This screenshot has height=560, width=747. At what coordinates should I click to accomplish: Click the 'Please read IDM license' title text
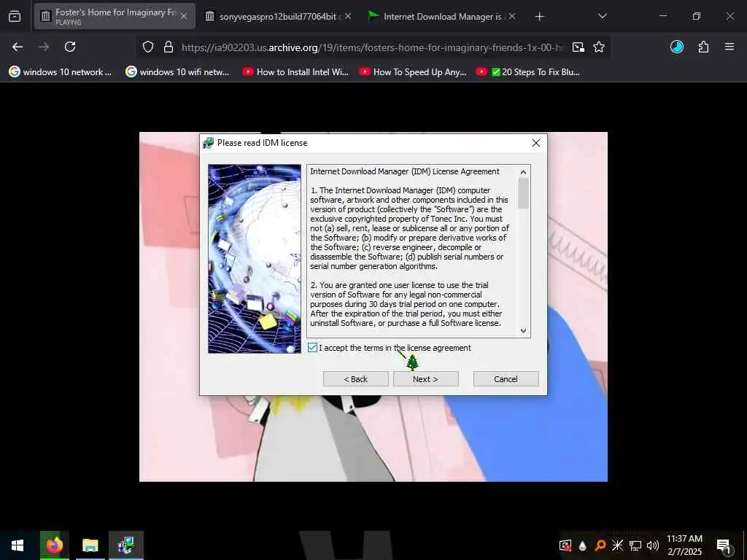pyautogui.click(x=262, y=143)
